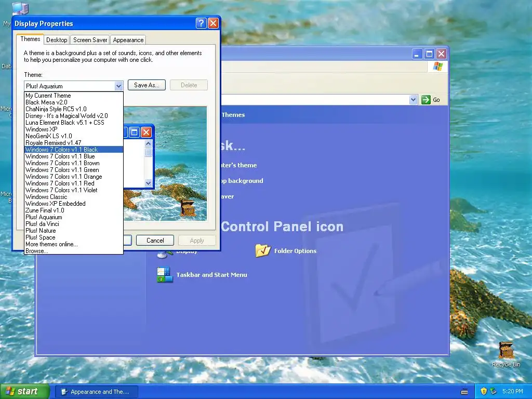
Task: Choose Windows 7 Colors v1.1 Red
Action: tap(74, 183)
